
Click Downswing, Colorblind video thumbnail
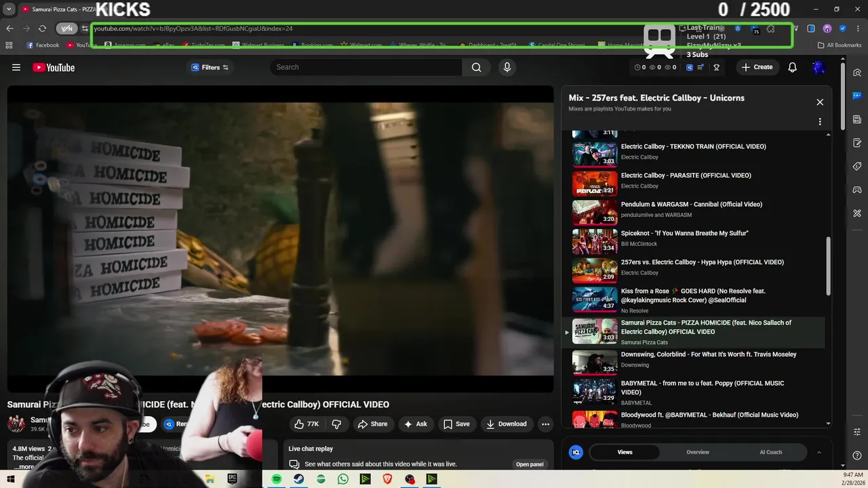click(x=595, y=362)
